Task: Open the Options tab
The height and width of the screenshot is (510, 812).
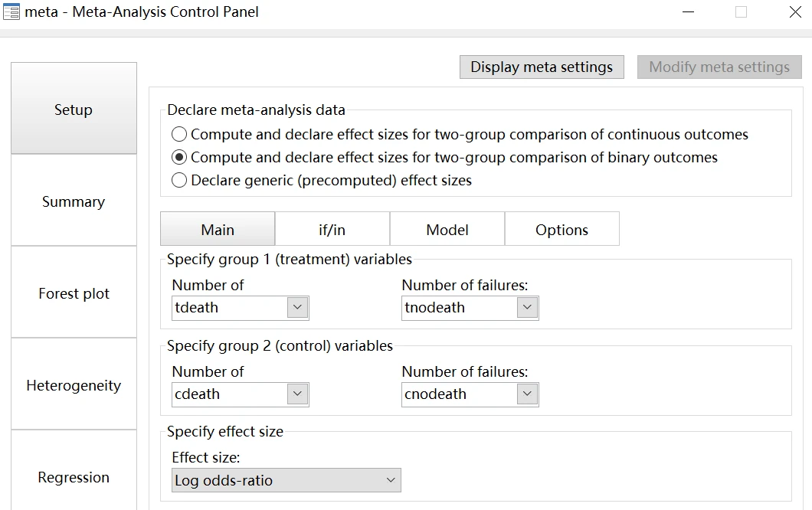Action: tap(562, 230)
